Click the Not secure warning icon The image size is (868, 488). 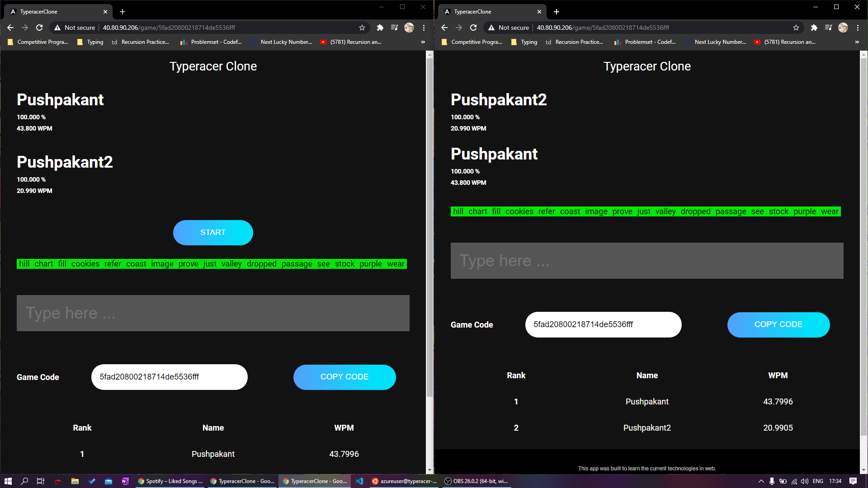coord(57,28)
